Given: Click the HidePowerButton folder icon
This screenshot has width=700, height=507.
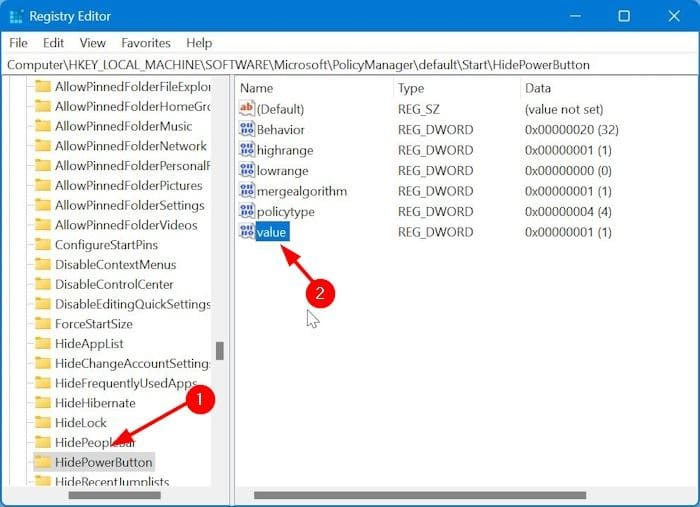Looking at the screenshot, I should (43, 462).
